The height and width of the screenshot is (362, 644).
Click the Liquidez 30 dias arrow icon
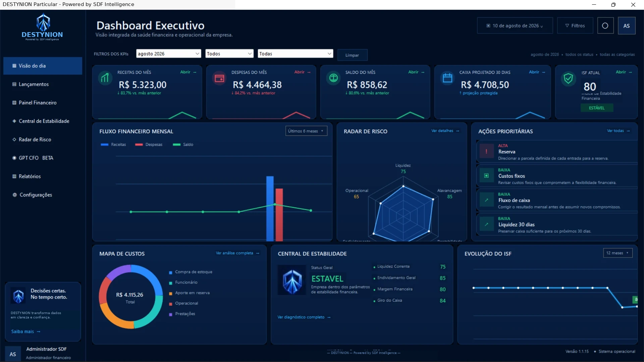pyautogui.click(x=486, y=224)
